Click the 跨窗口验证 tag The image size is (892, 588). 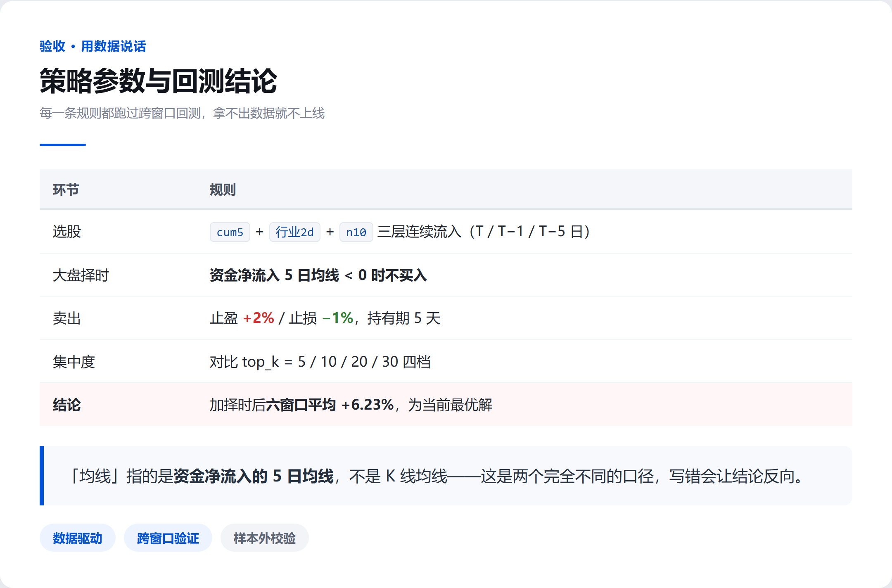168,538
